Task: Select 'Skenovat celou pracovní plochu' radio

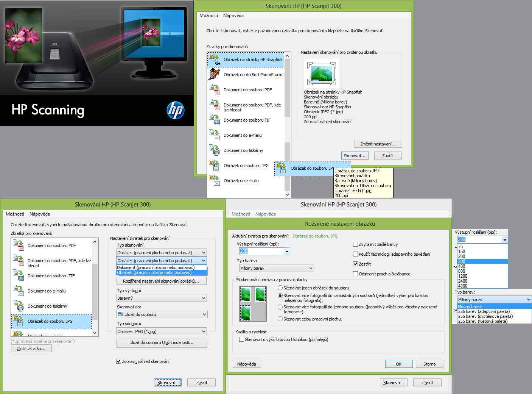Action: [x=280, y=319]
